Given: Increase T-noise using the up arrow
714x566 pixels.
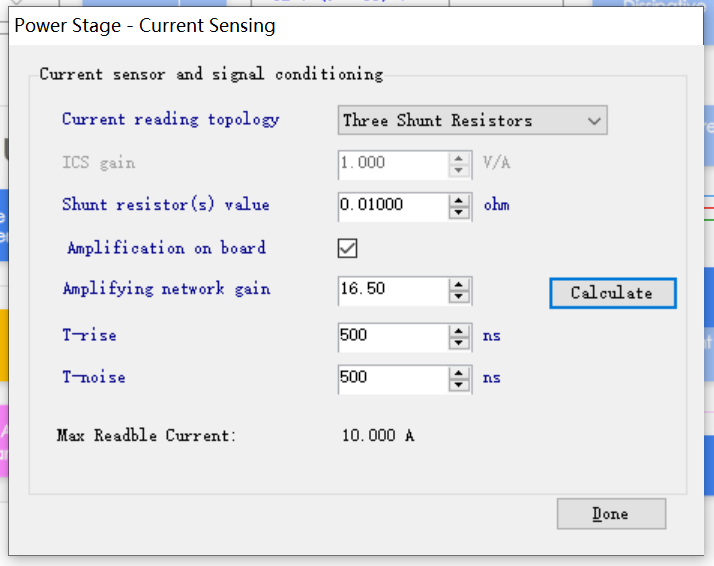Looking at the screenshot, I should (x=459, y=372).
